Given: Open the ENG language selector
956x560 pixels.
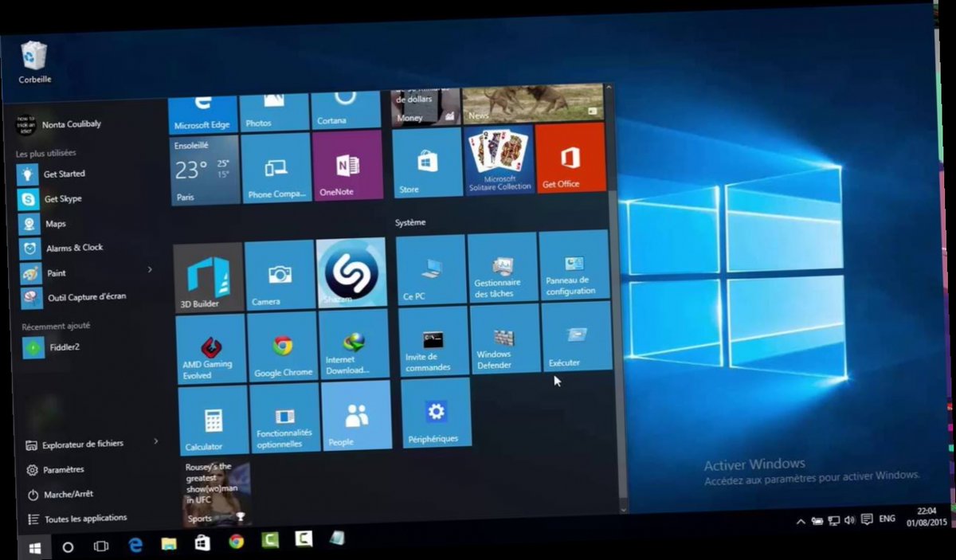Looking at the screenshot, I should pyautogui.click(x=887, y=519).
